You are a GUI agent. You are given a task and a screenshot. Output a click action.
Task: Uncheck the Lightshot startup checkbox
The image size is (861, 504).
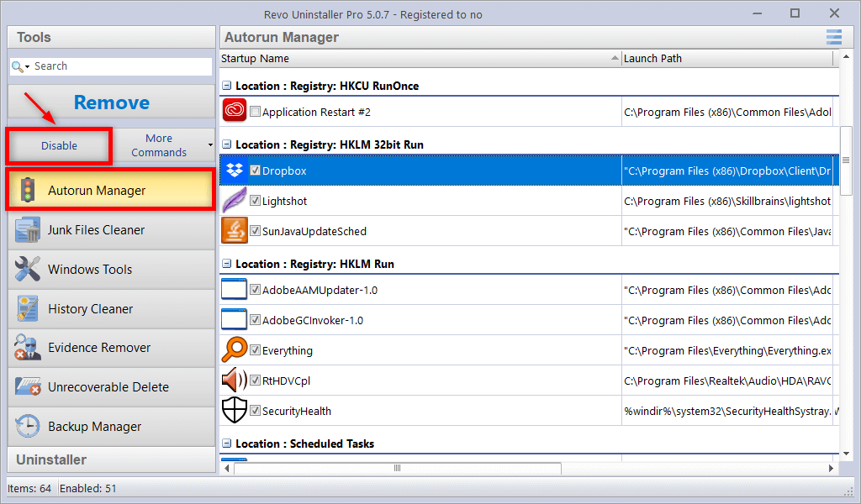coord(255,200)
